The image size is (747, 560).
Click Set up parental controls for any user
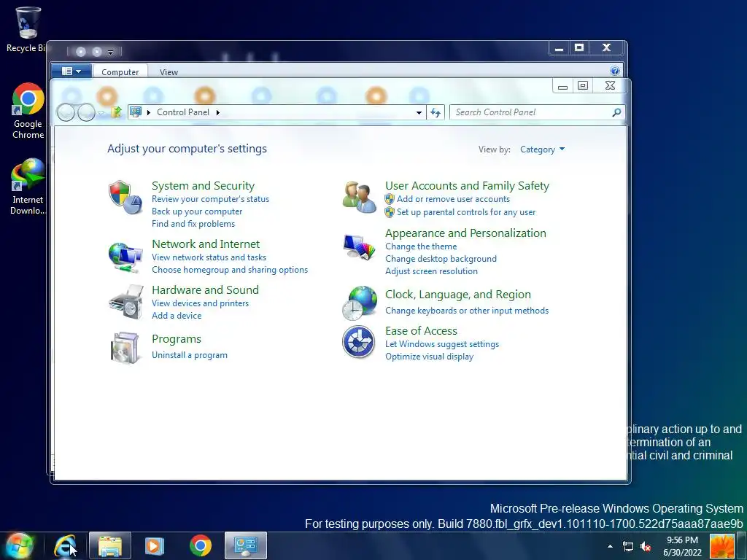(466, 212)
